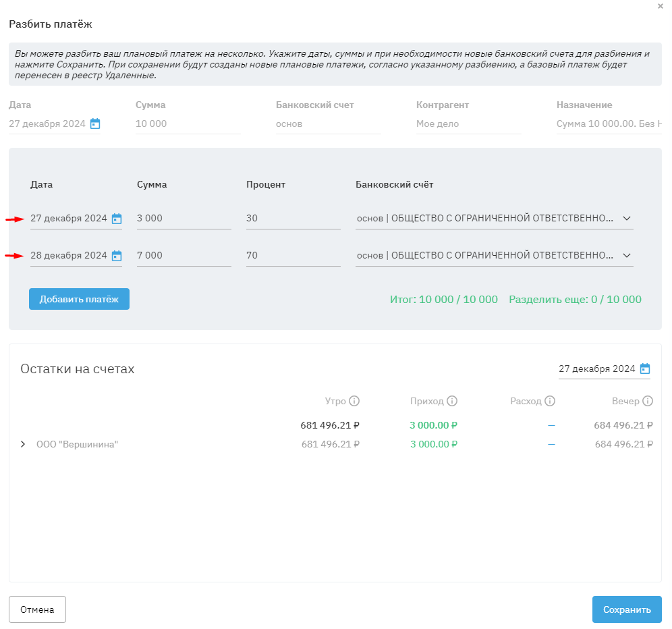Click the percent field showing 70
This screenshot has width=672, height=629.
[293, 256]
